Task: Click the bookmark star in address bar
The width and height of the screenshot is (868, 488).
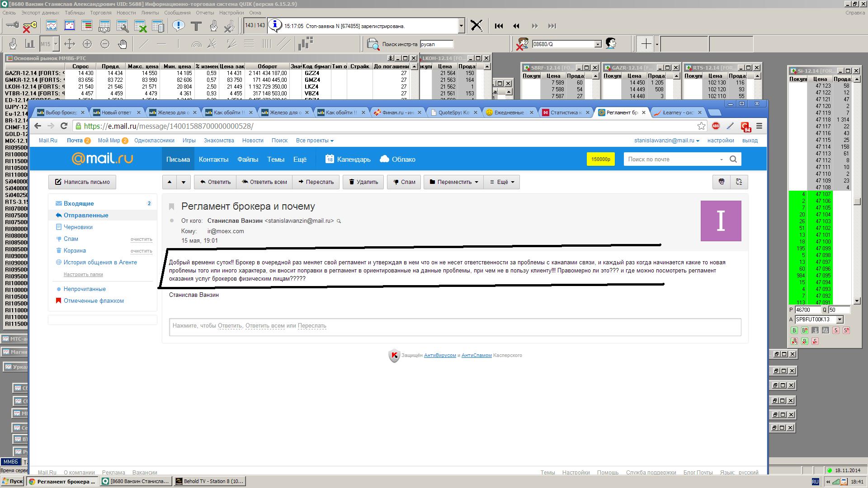Action: 701,126
